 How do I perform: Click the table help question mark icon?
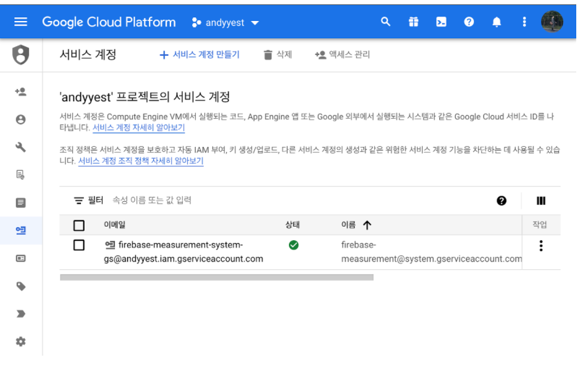[502, 201]
